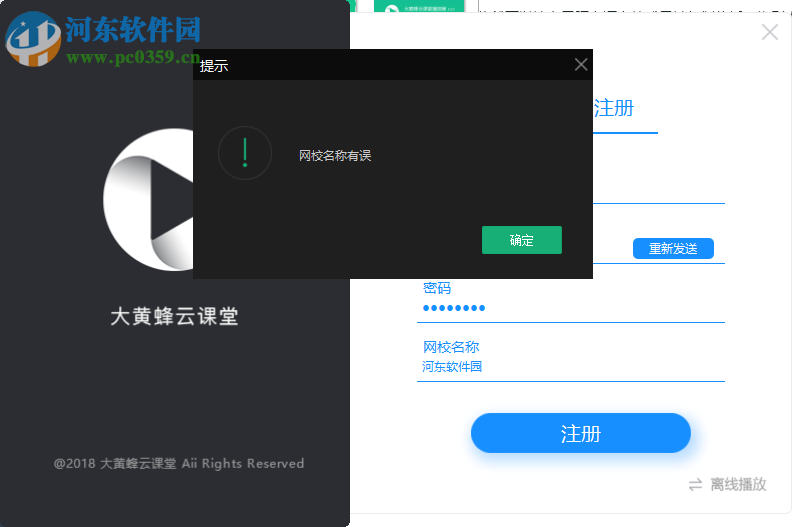Close the 提示 dialog with its X

pyautogui.click(x=581, y=64)
